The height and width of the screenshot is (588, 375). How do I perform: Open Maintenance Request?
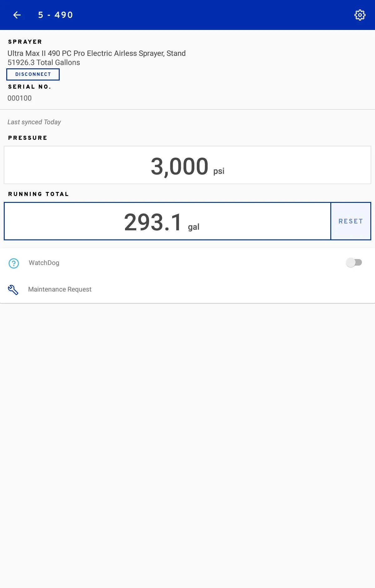(x=187, y=289)
